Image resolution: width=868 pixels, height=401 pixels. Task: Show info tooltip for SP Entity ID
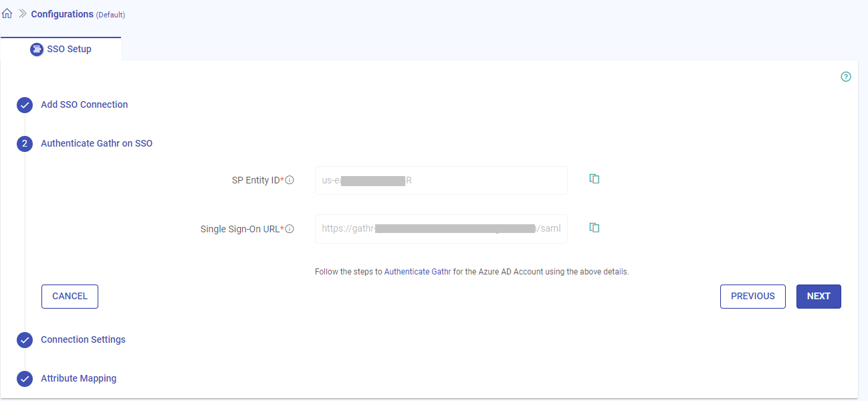pos(290,180)
